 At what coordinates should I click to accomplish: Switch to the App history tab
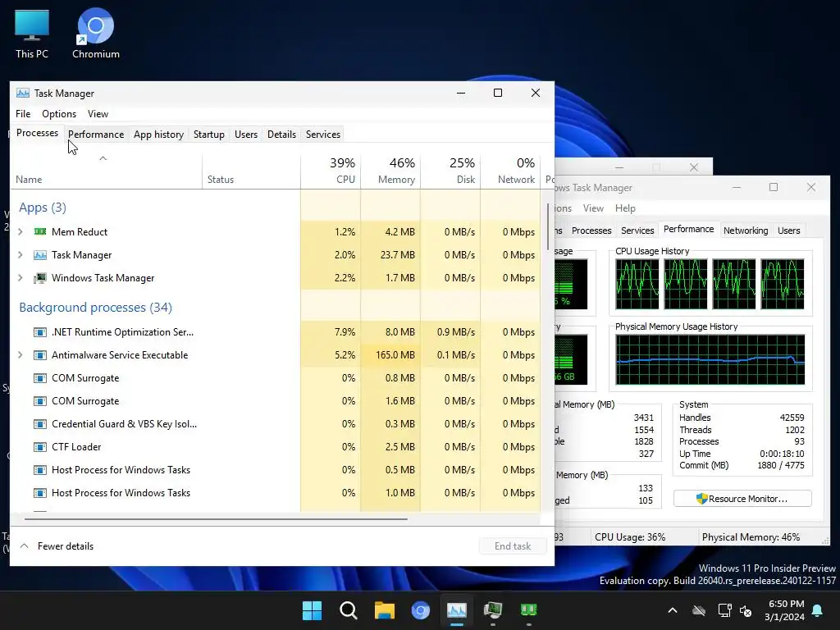158,135
